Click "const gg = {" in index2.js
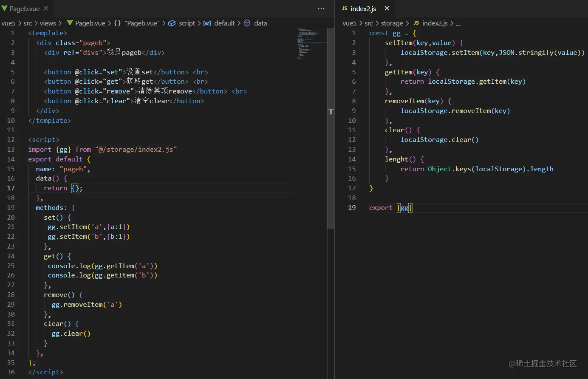This screenshot has width=588, height=379. [393, 33]
